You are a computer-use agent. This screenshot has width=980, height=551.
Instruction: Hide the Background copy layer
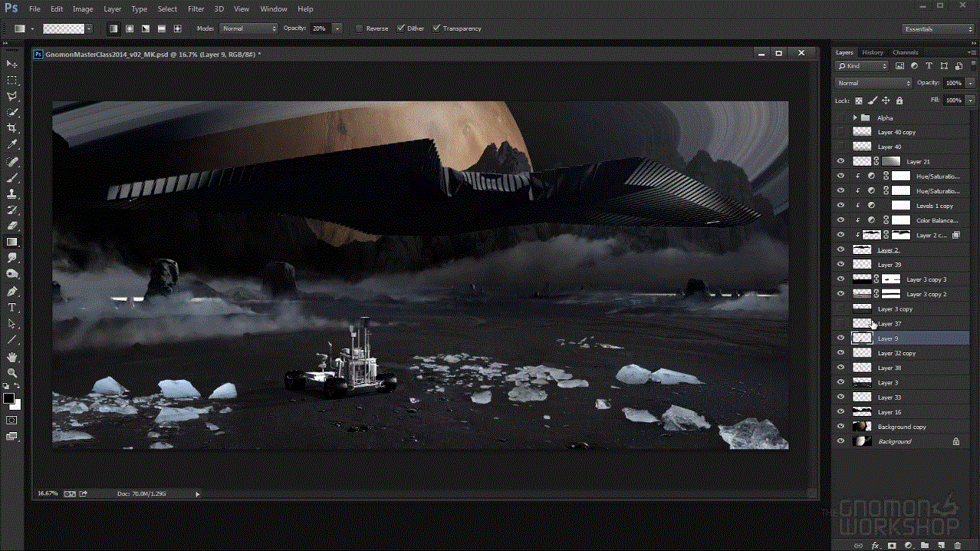coord(841,427)
